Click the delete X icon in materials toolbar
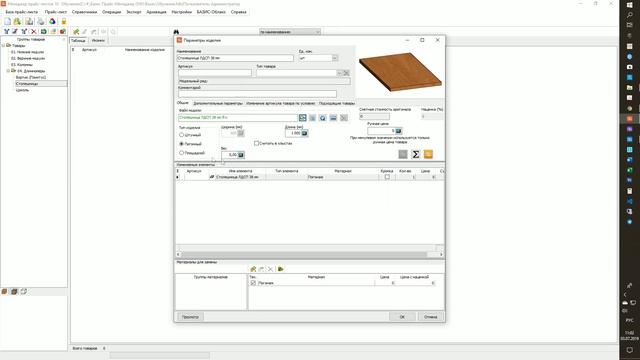Screen dimensions: 640x360 [270, 269]
